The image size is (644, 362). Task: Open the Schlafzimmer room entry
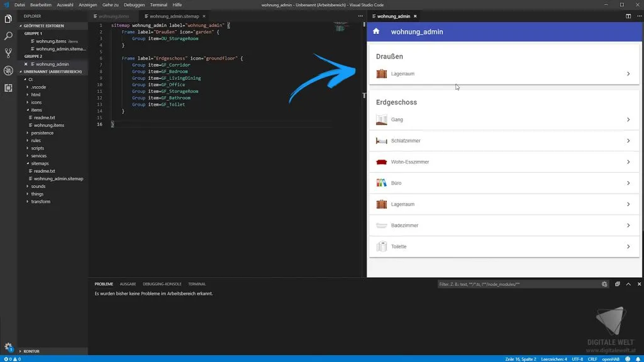pos(504,141)
